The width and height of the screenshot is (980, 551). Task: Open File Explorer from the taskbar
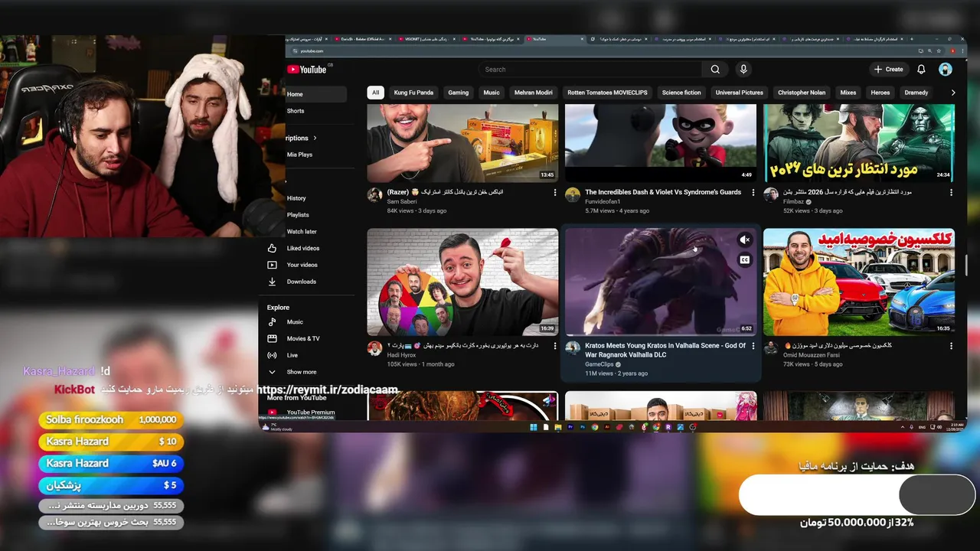point(558,427)
